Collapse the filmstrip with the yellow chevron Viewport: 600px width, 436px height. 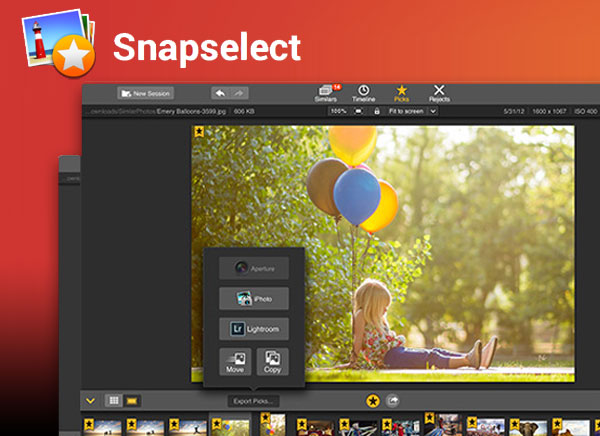coord(90,401)
